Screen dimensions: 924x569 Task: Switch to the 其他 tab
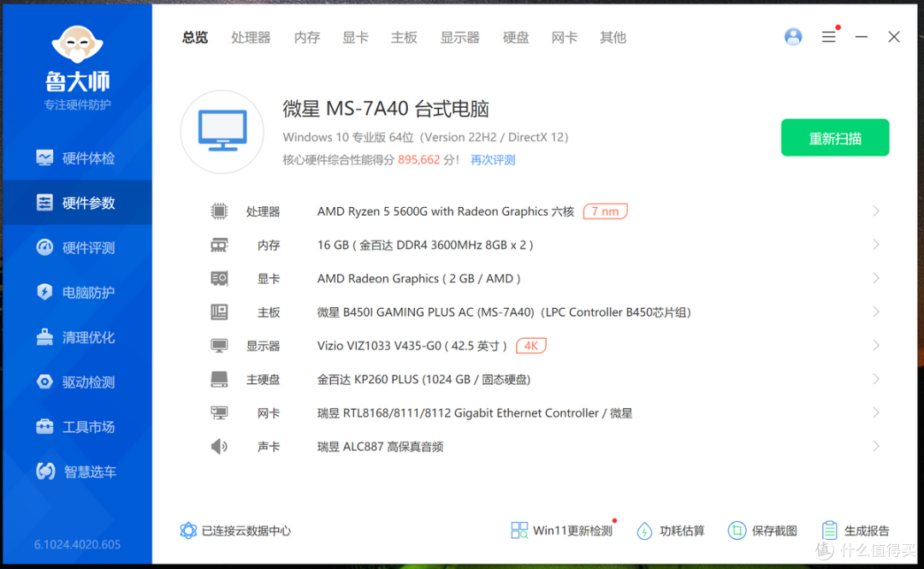coord(613,38)
